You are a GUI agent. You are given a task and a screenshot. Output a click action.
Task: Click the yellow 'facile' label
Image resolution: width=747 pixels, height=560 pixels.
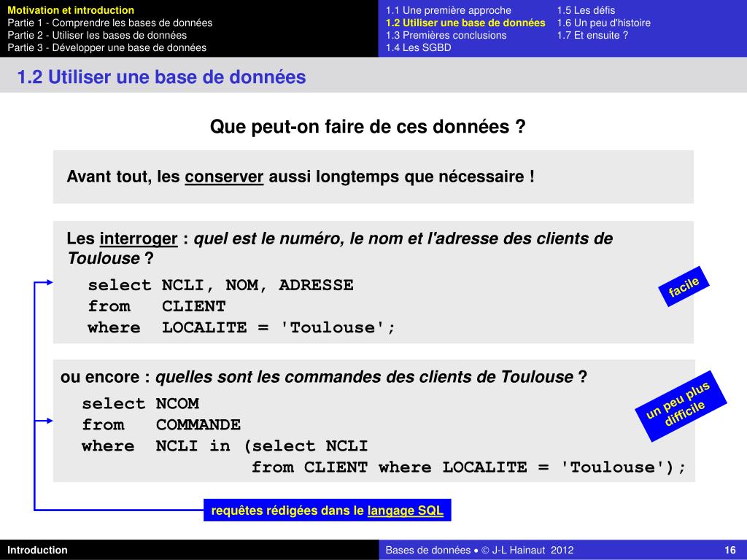(x=683, y=286)
